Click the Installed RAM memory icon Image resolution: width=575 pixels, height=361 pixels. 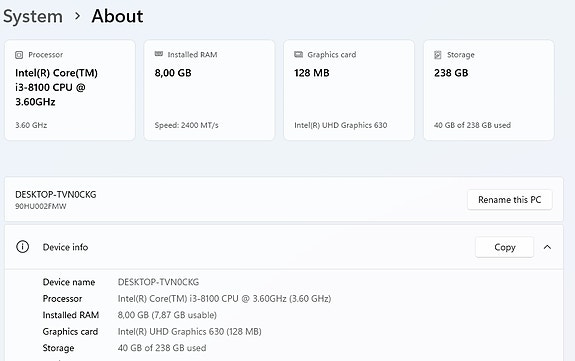[x=158, y=54]
